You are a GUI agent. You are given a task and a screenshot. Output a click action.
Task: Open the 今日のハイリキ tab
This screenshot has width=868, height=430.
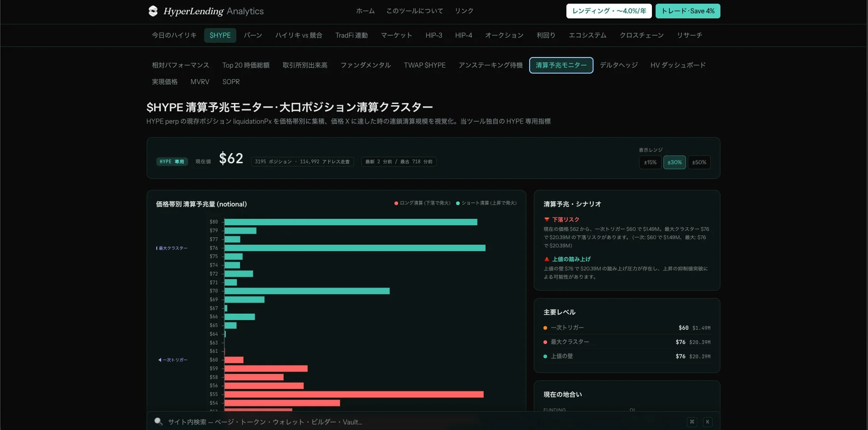[174, 35]
